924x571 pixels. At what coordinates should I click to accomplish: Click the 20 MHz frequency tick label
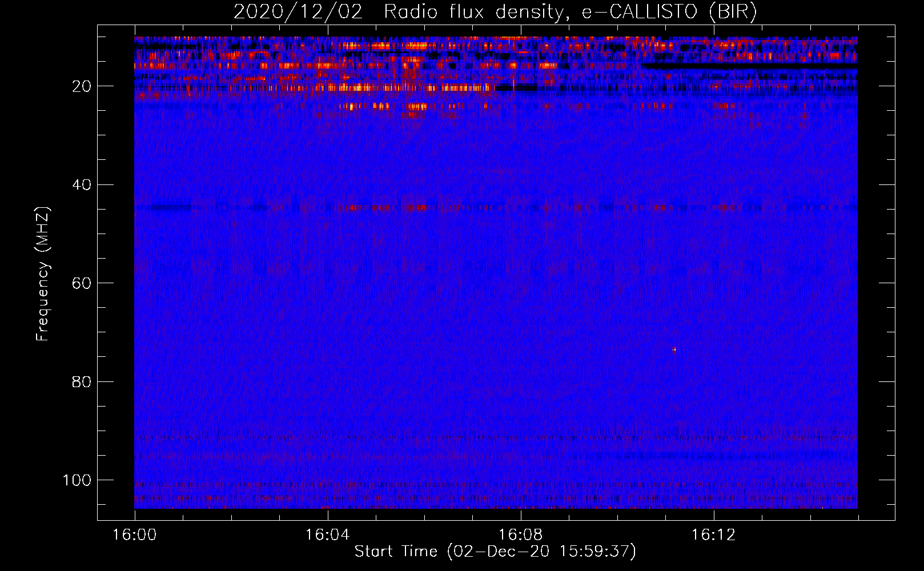point(82,86)
